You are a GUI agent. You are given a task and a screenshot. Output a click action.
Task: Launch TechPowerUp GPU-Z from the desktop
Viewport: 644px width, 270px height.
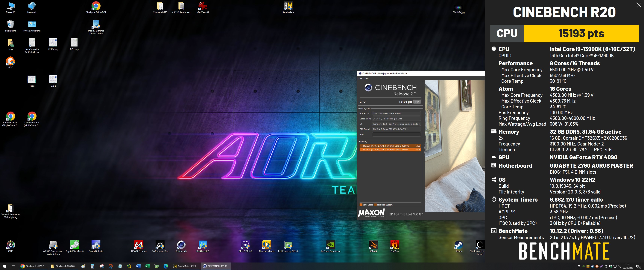pyautogui.click(x=288, y=246)
